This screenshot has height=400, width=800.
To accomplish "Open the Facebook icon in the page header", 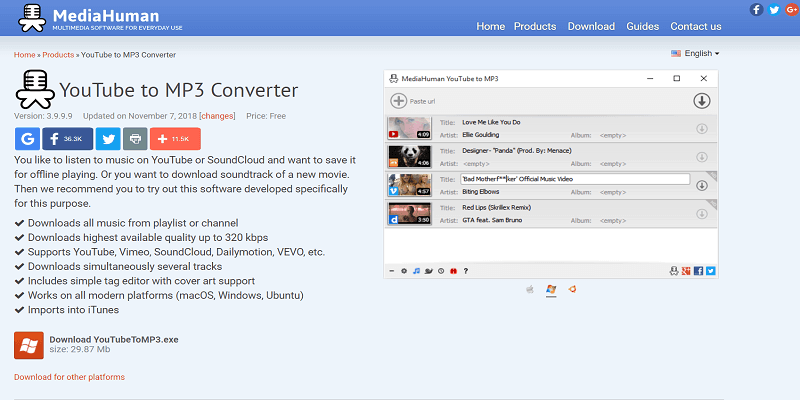I will point(757,9).
